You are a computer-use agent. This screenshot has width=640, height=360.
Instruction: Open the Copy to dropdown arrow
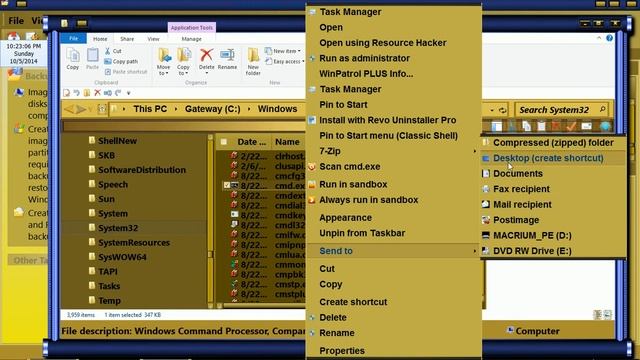(x=186, y=73)
